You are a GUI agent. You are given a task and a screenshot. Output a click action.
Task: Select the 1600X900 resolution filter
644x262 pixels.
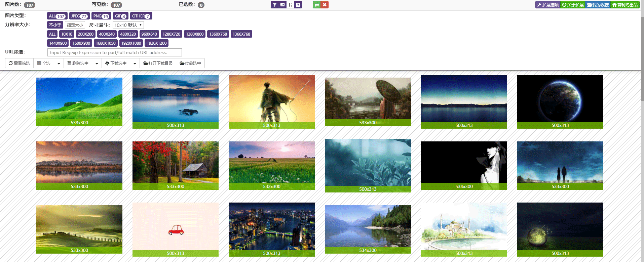pyautogui.click(x=81, y=43)
